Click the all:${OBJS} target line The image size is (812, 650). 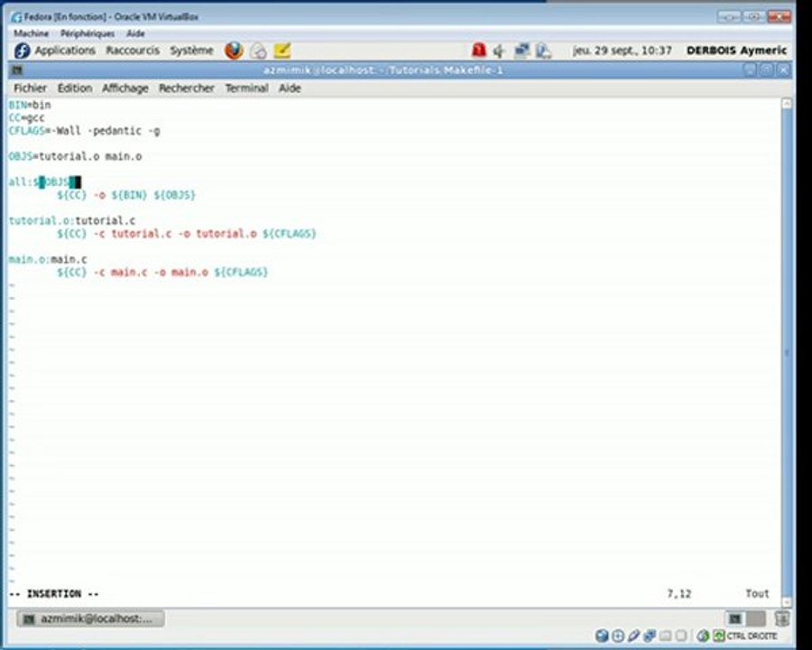(x=44, y=182)
